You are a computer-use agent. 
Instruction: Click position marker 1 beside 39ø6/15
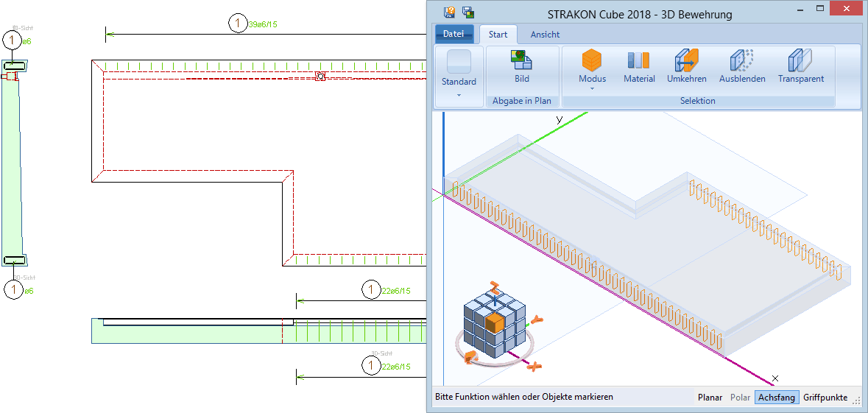pos(238,24)
